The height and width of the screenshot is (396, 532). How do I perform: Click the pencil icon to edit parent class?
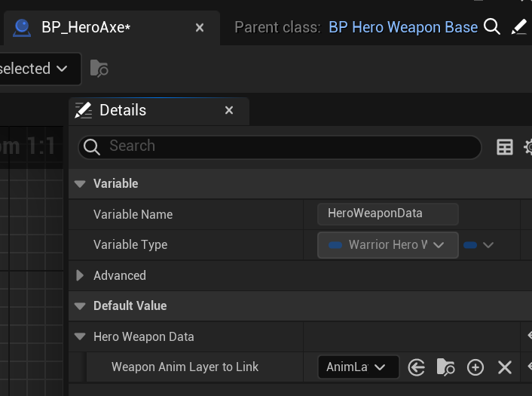(x=518, y=27)
